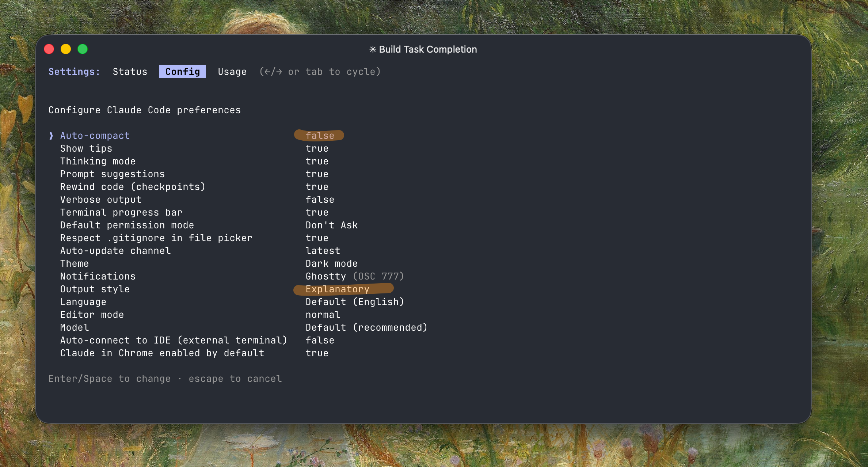This screenshot has width=868, height=467.
Task: Enable Verbose output
Action: coord(100,199)
